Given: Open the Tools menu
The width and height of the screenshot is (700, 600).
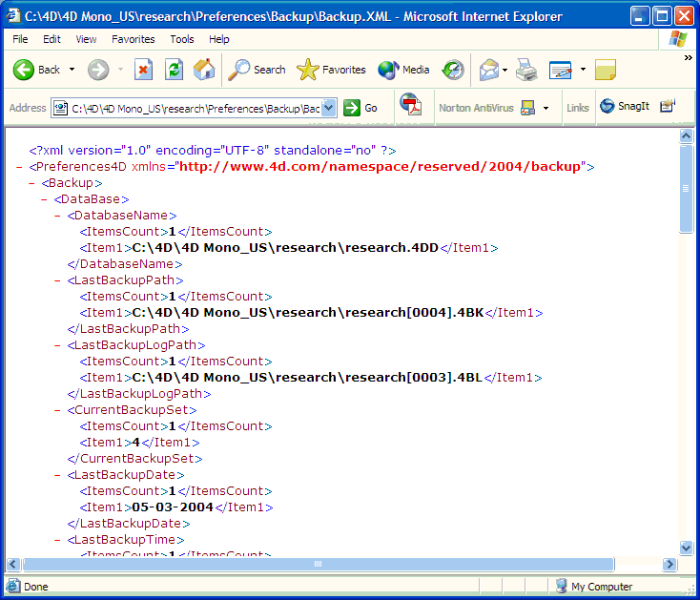Looking at the screenshot, I should pyautogui.click(x=182, y=39).
